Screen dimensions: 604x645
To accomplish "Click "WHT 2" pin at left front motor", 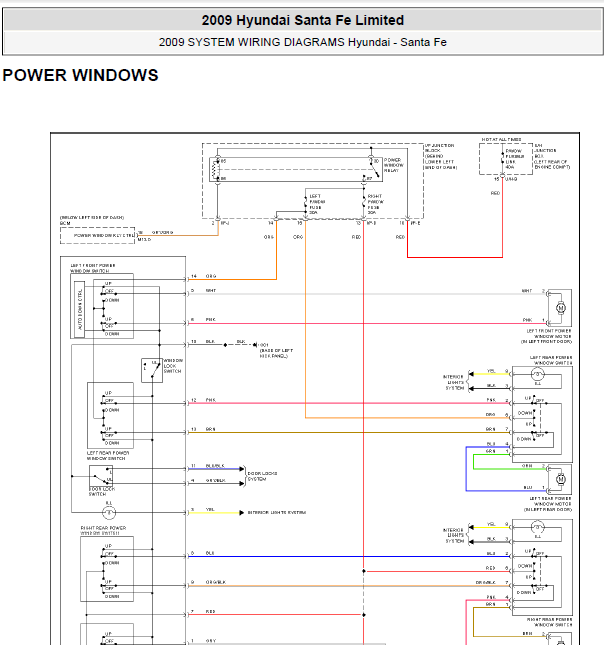I will pos(533,291).
